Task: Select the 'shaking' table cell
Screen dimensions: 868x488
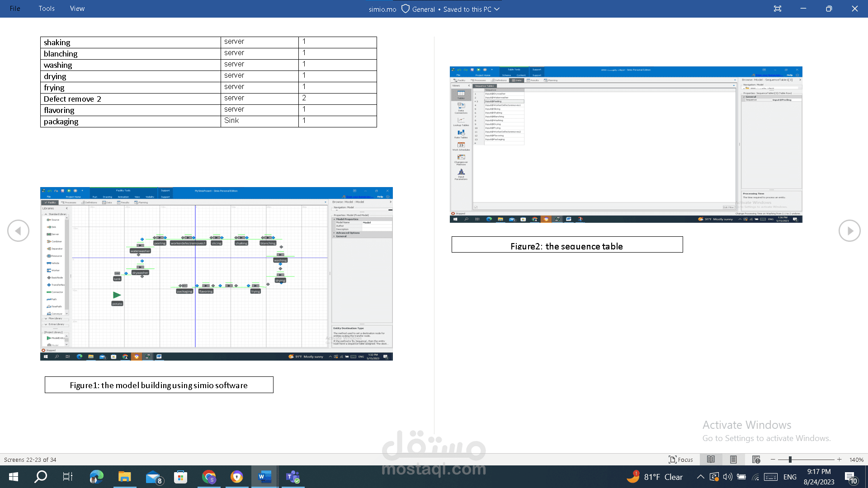Action: click(x=131, y=42)
